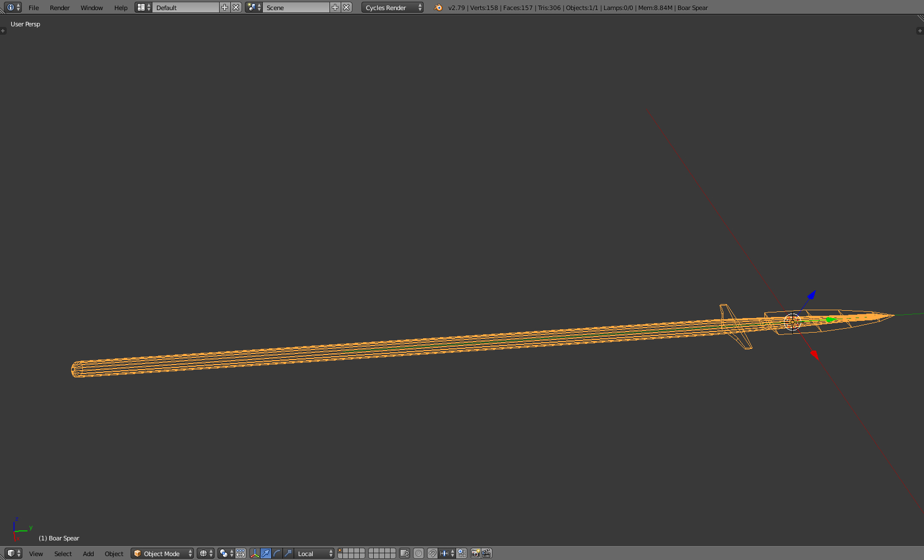Select the scale manipulator icon
The width and height of the screenshot is (924, 560).
click(287, 553)
